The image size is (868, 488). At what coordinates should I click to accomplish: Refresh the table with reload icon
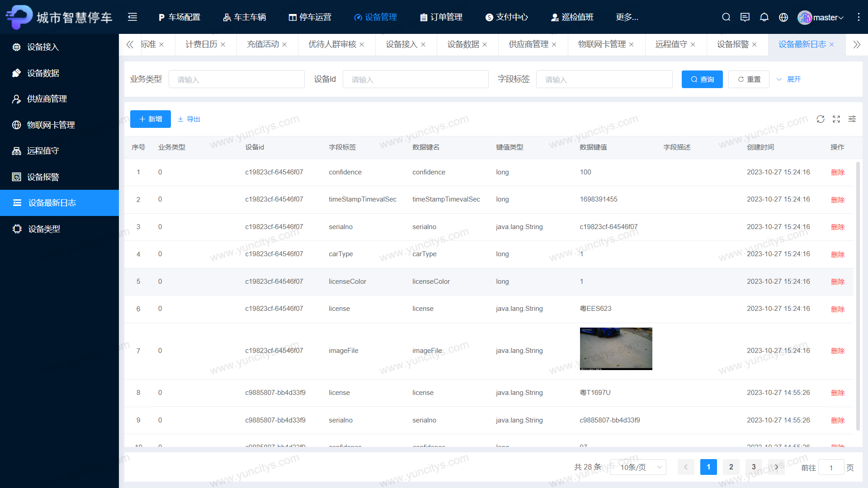(x=821, y=119)
